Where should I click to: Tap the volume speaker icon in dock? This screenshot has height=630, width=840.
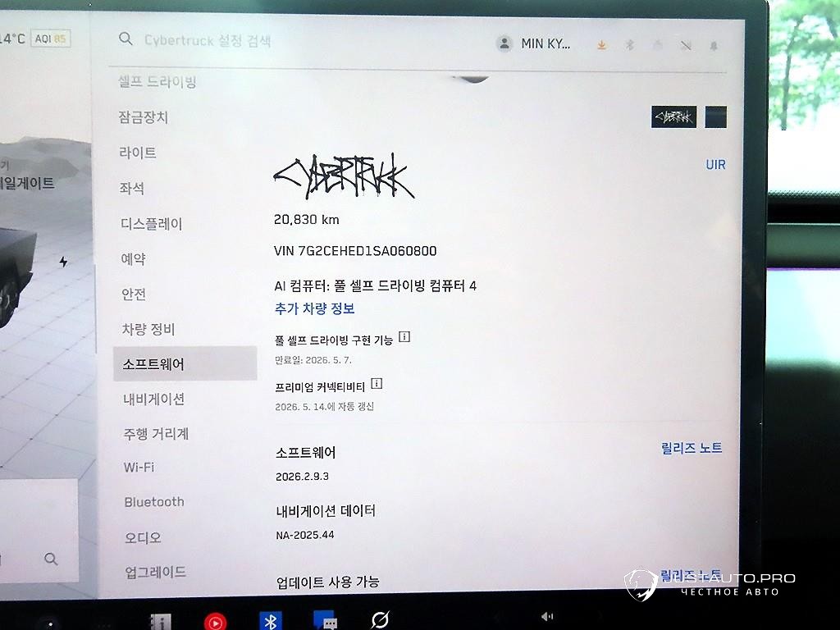[x=546, y=617]
